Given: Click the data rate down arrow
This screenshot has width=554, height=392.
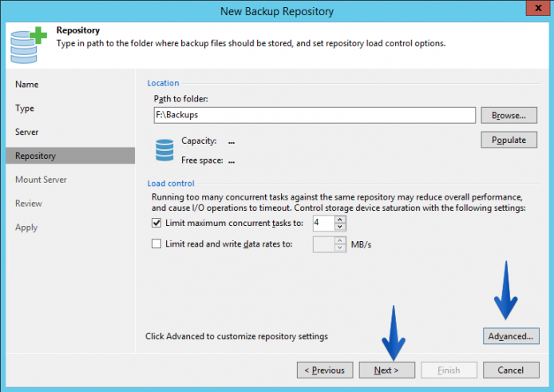Looking at the screenshot, I should pyautogui.click(x=340, y=247).
